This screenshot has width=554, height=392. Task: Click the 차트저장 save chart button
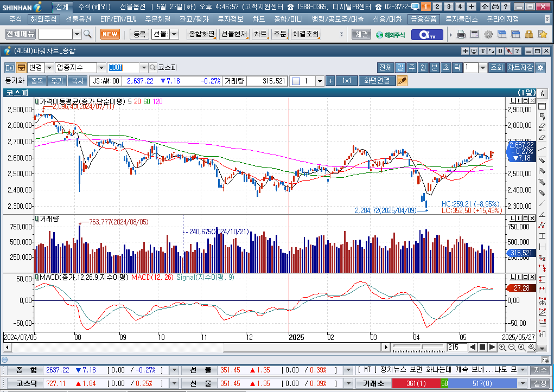[520, 67]
